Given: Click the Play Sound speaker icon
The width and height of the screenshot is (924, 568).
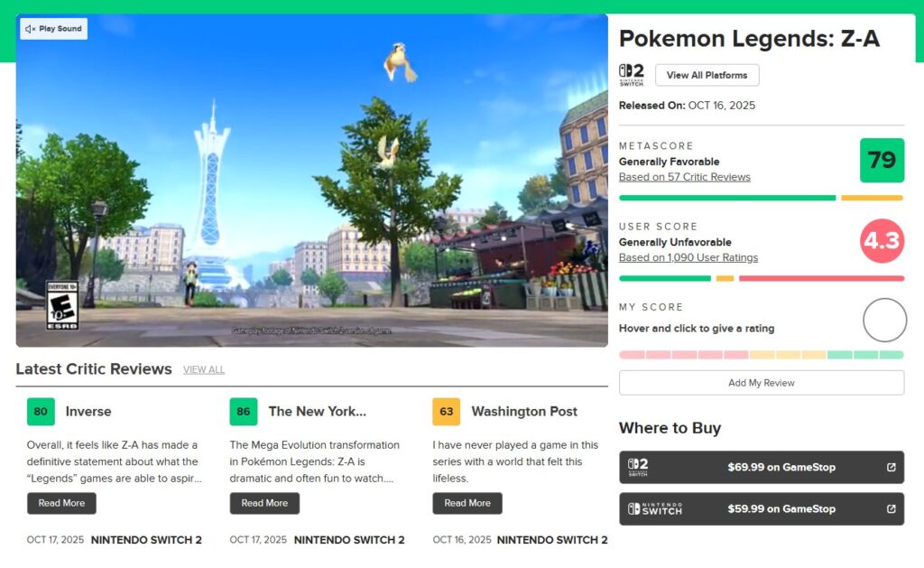Looking at the screenshot, I should coord(30,29).
